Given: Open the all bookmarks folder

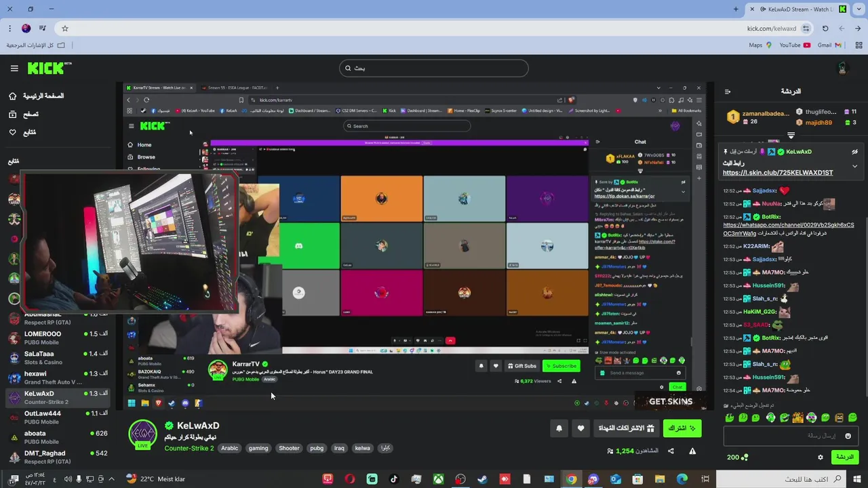Looking at the screenshot, I should point(36,45).
